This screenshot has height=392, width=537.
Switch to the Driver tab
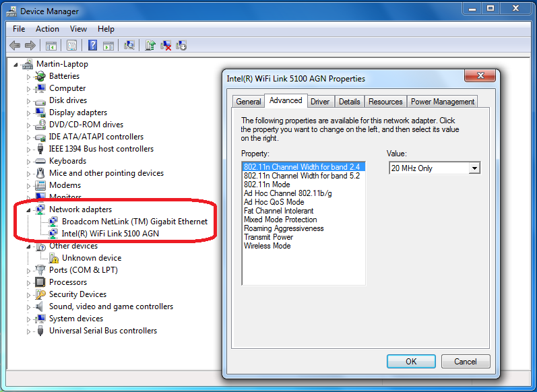(x=320, y=102)
